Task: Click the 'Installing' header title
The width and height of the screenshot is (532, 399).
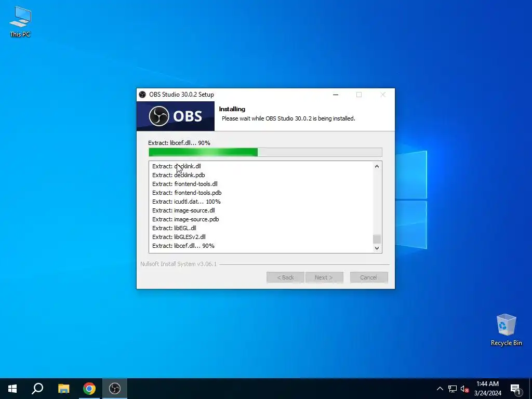Action: click(232, 109)
